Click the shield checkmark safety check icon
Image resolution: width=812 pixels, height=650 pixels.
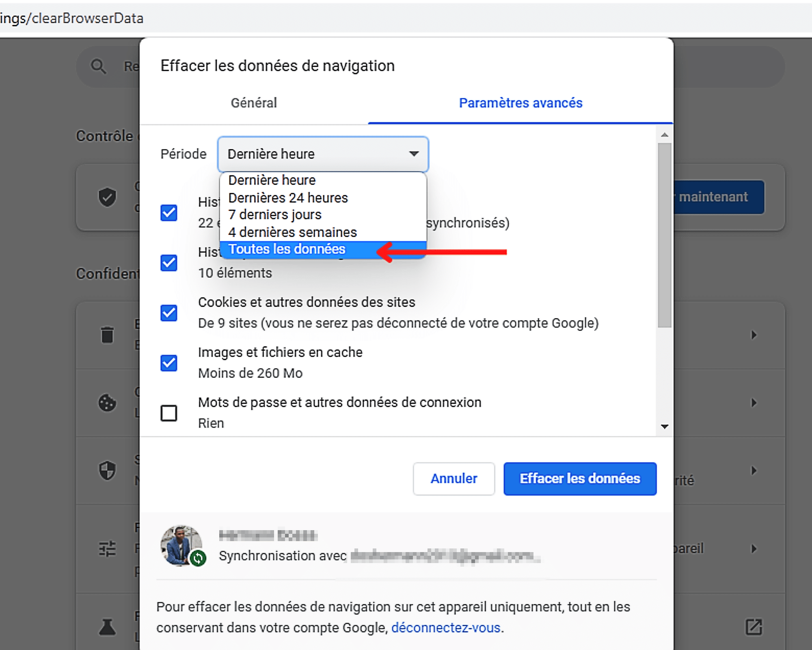coord(107,197)
